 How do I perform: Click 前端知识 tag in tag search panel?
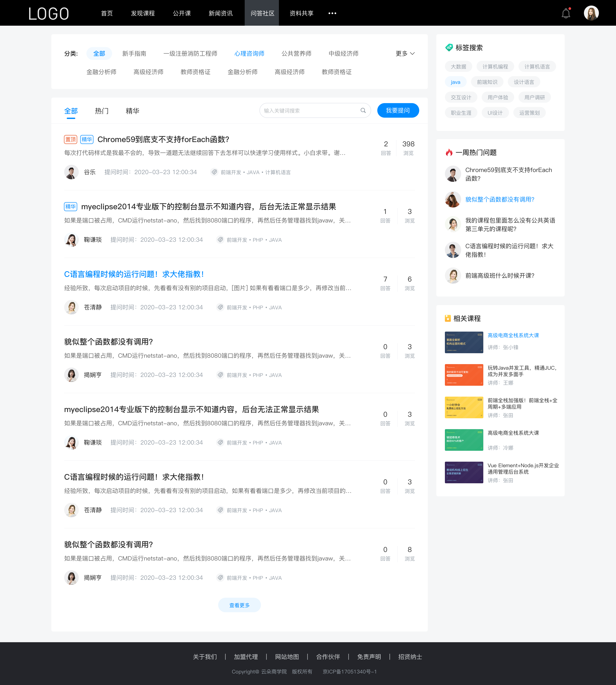pyautogui.click(x=488, y=82)
